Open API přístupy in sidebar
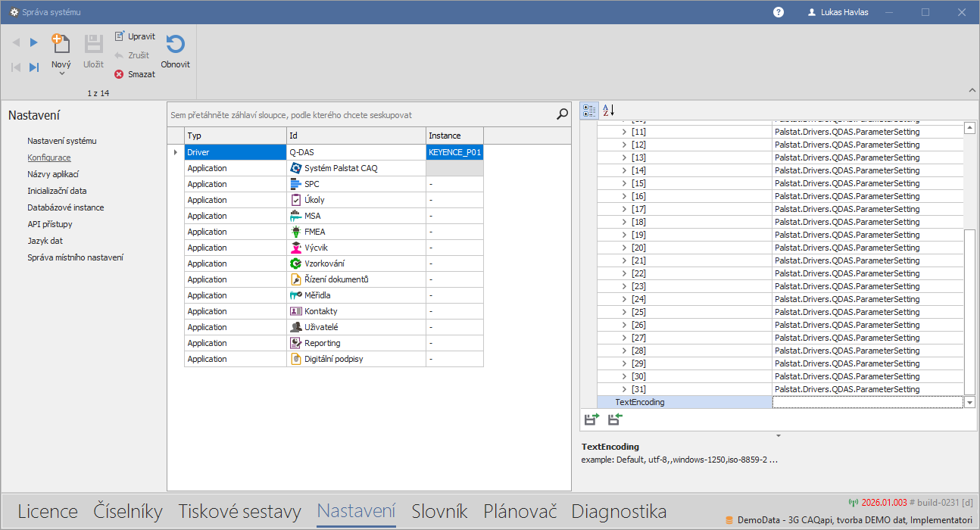The width and height of the screenshot is (980, 530). point(50,224)
